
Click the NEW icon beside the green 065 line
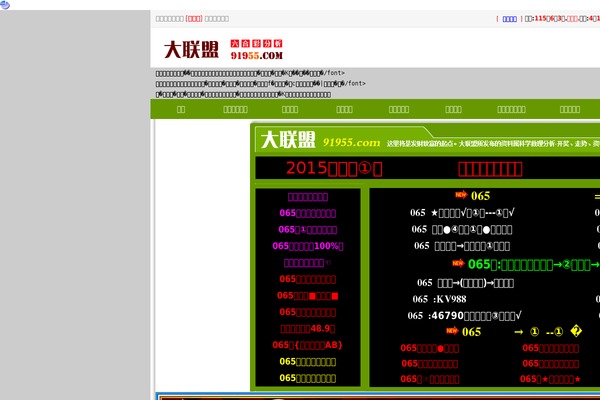[458, 263]
